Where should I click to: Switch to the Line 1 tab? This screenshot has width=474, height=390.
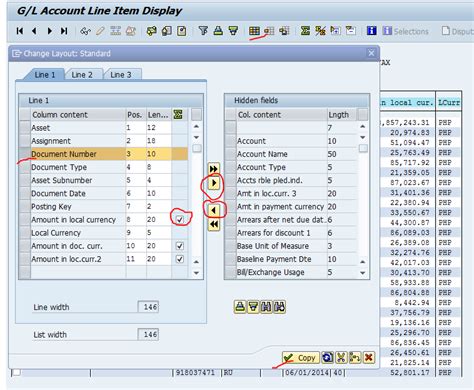pos(45,75)
